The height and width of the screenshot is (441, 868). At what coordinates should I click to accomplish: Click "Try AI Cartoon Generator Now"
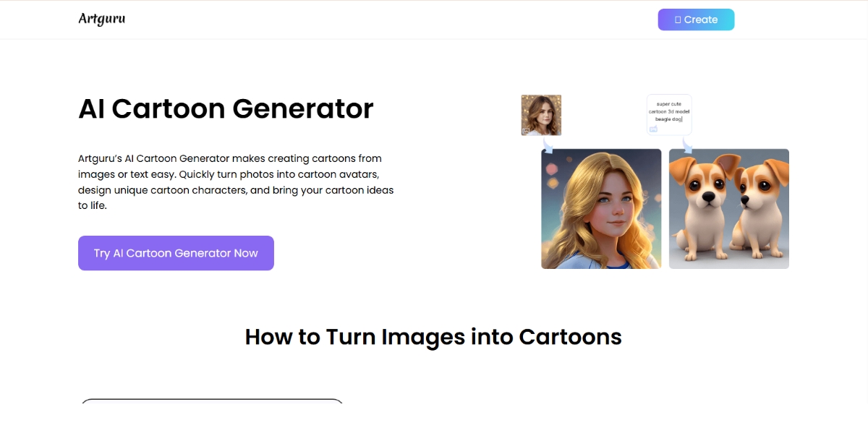coord(176,253)
